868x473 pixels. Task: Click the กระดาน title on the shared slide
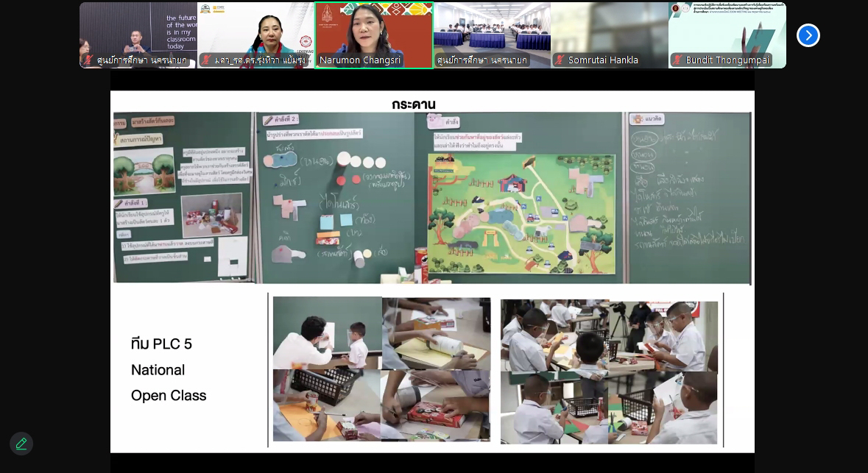pyautogui.click(x=414, y=104)
